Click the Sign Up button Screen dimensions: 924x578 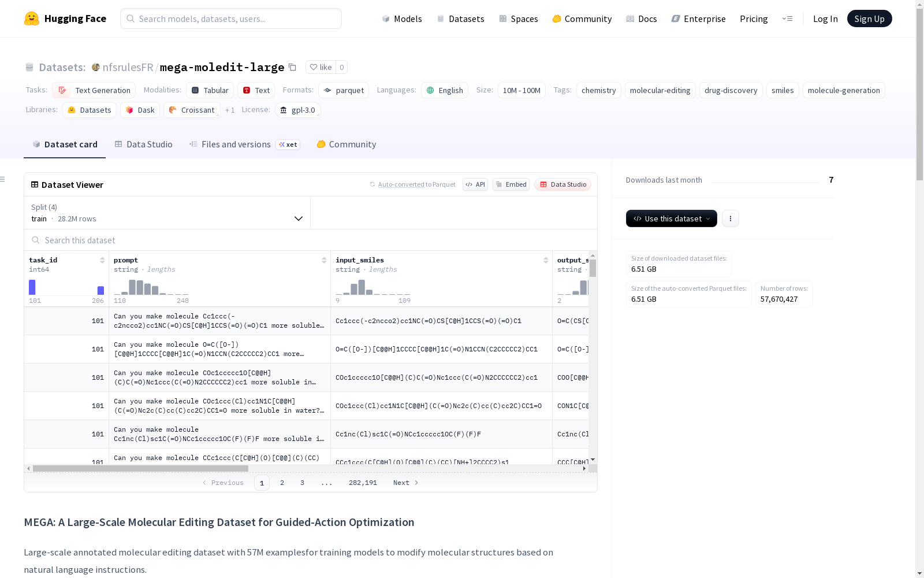pyautogui.click(x=869, y=18)
